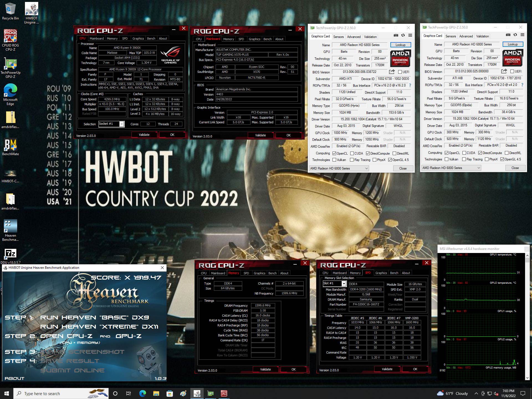This screenshot has width=532, height=399.
Task: Open the CPUID ROG CPU-Z desktop icon
Action: tap(11, 40)
